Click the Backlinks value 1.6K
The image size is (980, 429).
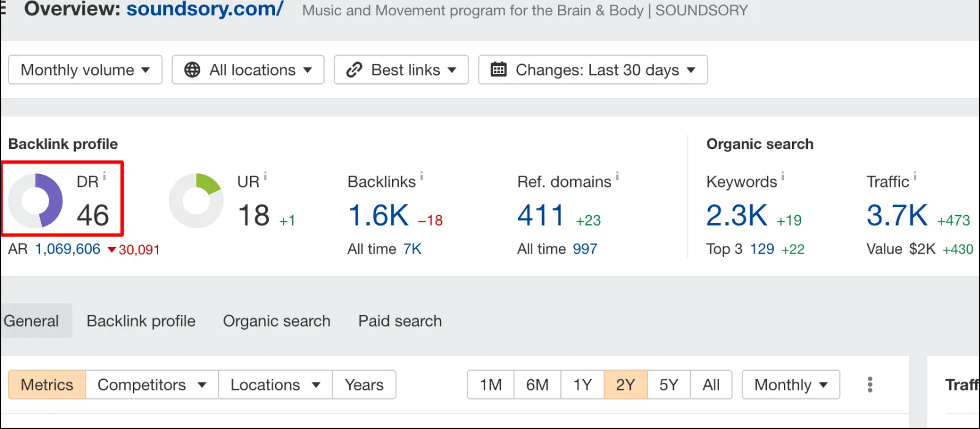coord(378,216)
